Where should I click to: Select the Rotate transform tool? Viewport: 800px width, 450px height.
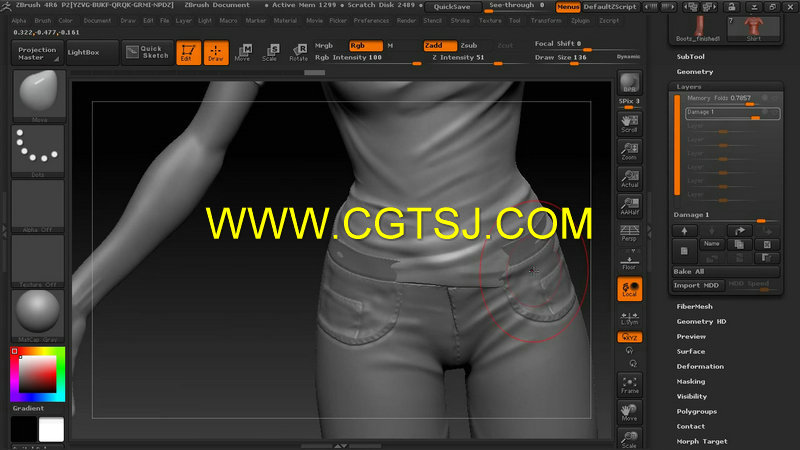coord(298,53)
